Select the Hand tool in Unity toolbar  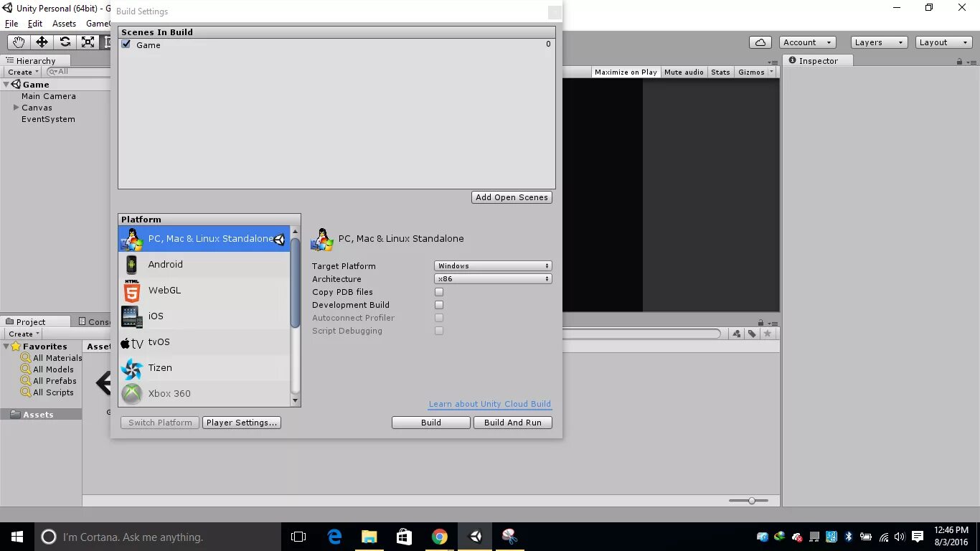(x=19, y=42)
